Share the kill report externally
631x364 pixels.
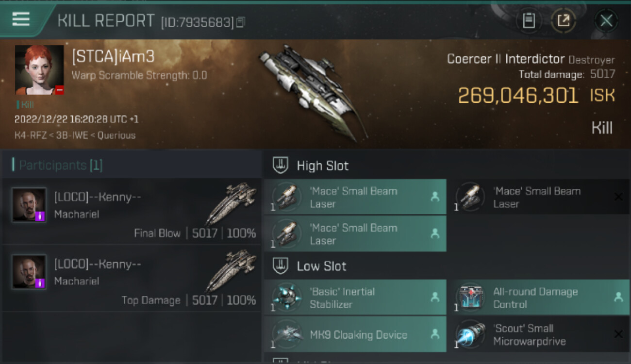click(x=563, y=20)
